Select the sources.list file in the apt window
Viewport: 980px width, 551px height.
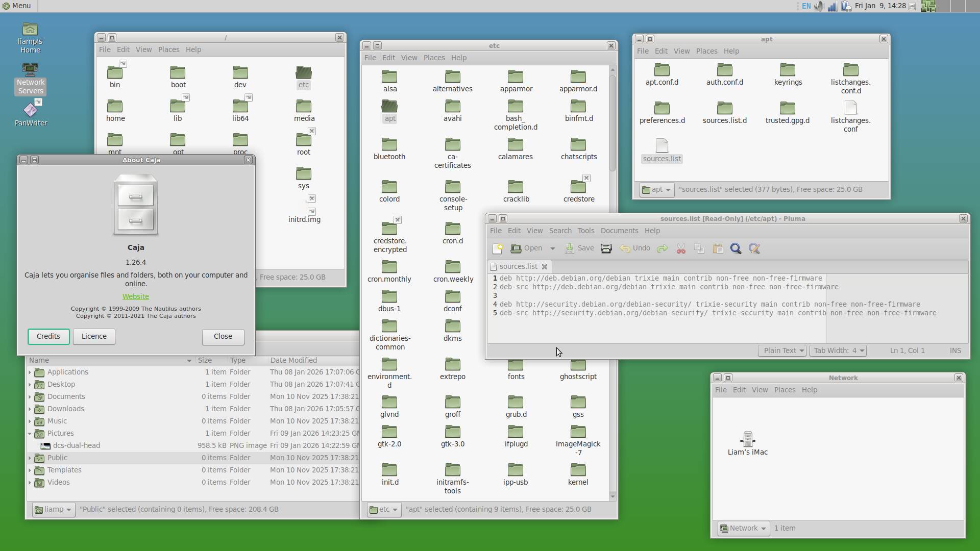point(661,149)
